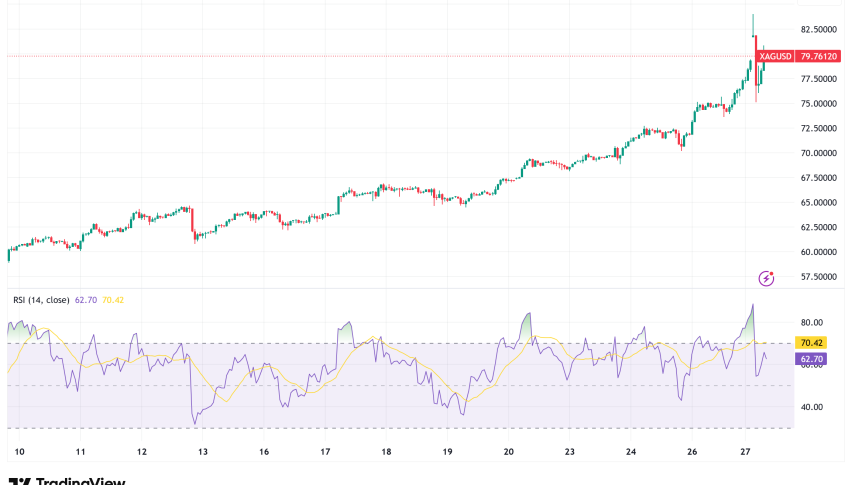The width and height of the screenshot is (852, 485).
Task: Click the 57.50000 price axis label
Action: [821, 277]
